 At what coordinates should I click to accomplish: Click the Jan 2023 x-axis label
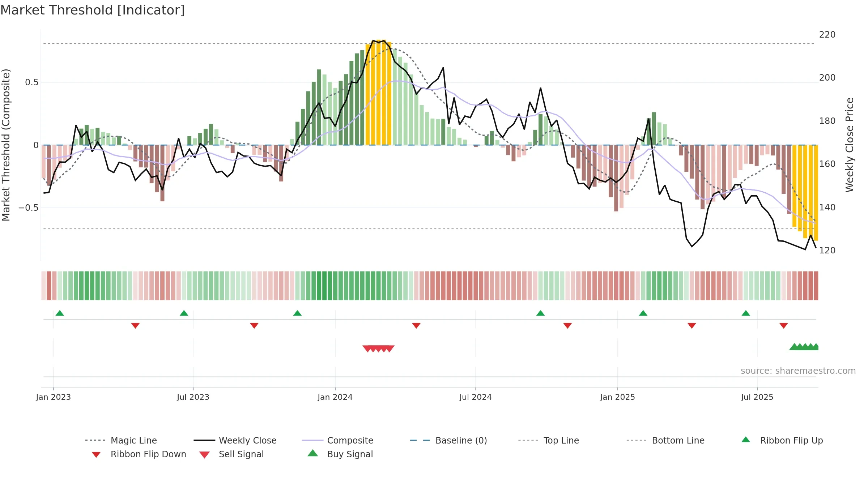point(54,397)
